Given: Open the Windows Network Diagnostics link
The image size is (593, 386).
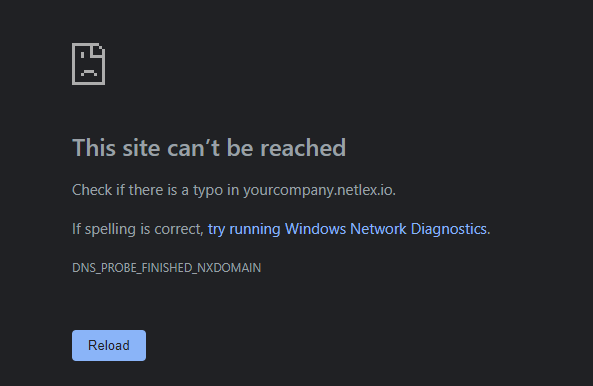Looking at the screenshot, I should click(347, 229).
